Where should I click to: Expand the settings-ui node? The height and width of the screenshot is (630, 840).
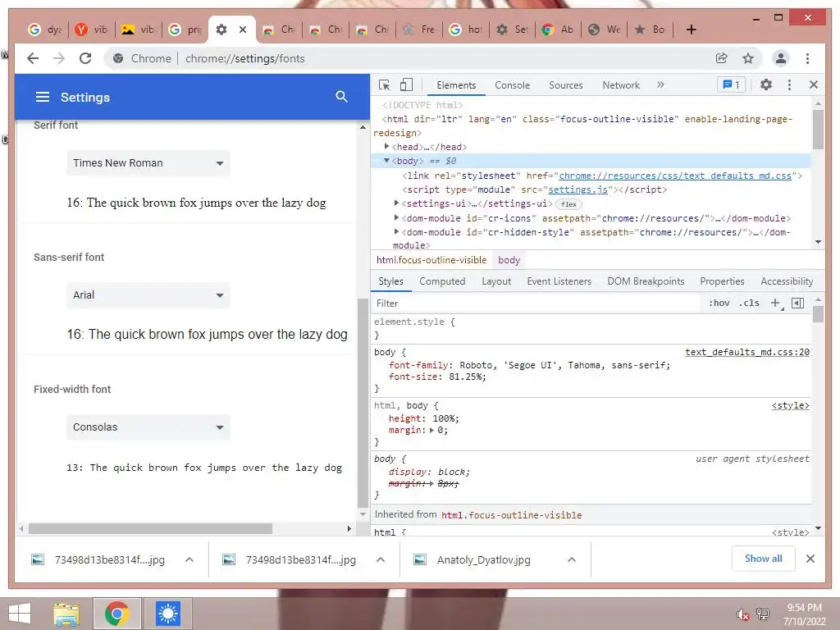tap(396, 203)
